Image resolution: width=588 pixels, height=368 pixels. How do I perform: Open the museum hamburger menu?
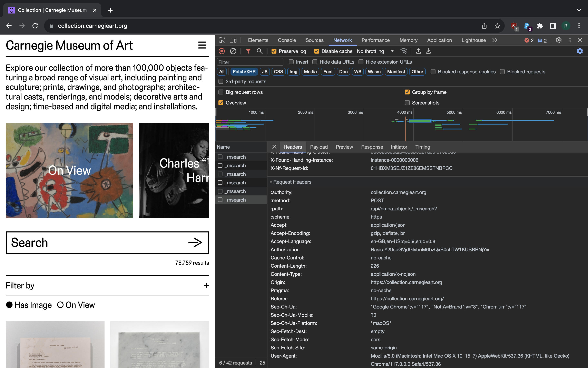pyautogui.click(x=202, y=45)
